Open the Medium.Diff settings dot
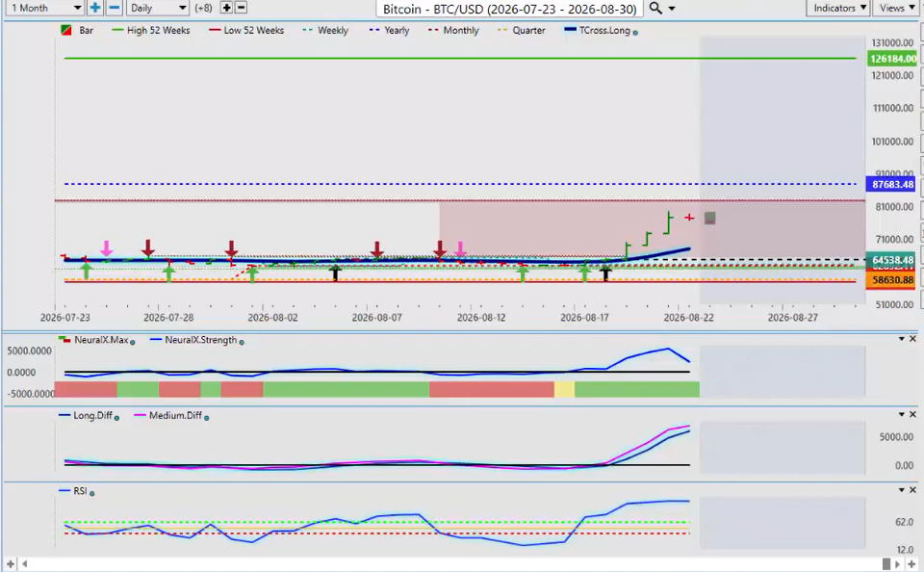 (x=206, y=418)
